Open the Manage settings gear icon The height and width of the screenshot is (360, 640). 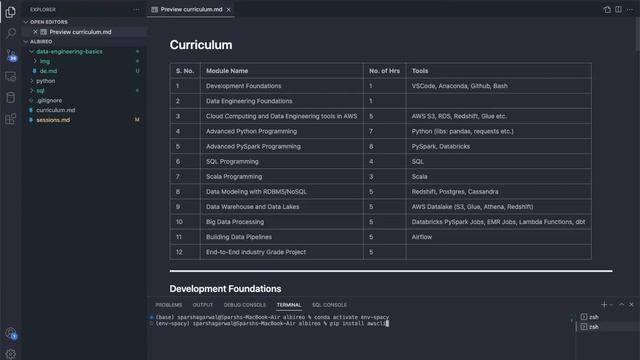[x=11, y=354]
